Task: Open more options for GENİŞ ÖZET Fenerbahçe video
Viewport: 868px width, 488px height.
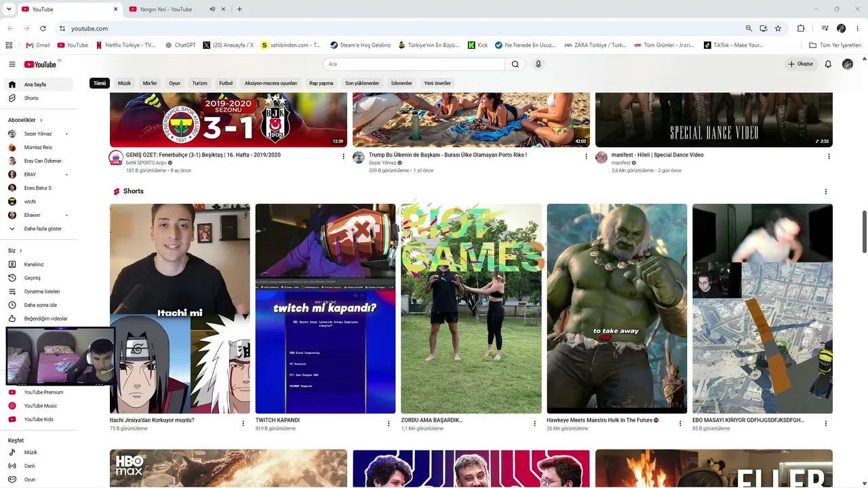Action: tap(343, 157)
